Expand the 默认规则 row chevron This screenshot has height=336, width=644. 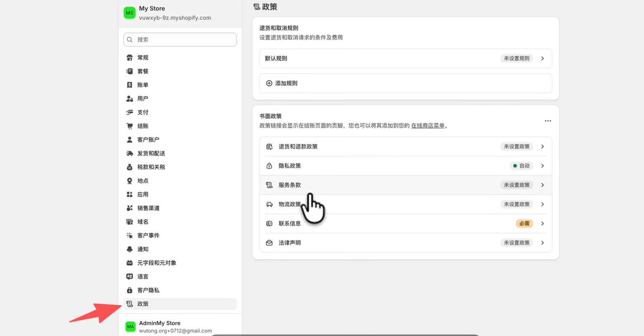tap(543, 59)
